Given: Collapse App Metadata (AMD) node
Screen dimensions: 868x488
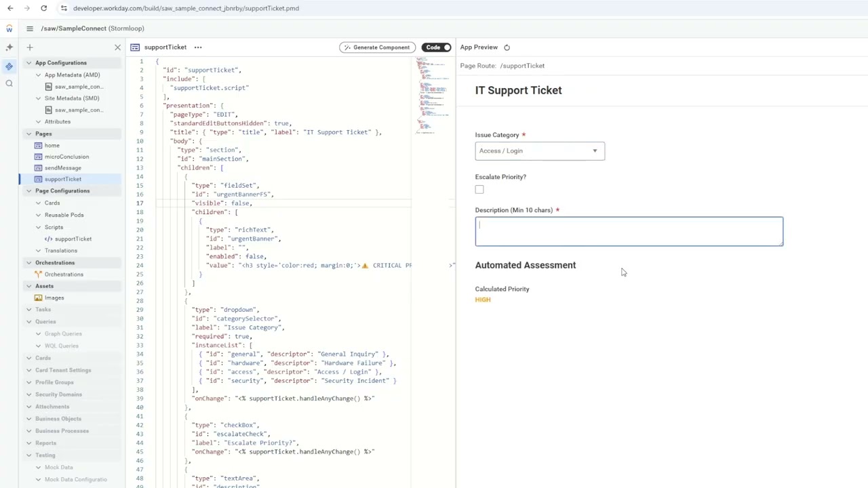Looking at the screenshot, I should 39,75.
